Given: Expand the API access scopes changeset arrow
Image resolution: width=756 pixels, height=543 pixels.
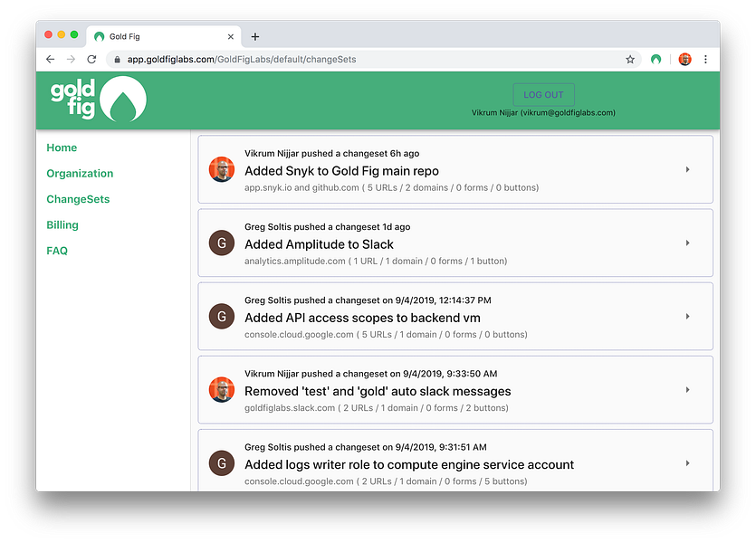Looking at the screenshot, I should [687, 317].
